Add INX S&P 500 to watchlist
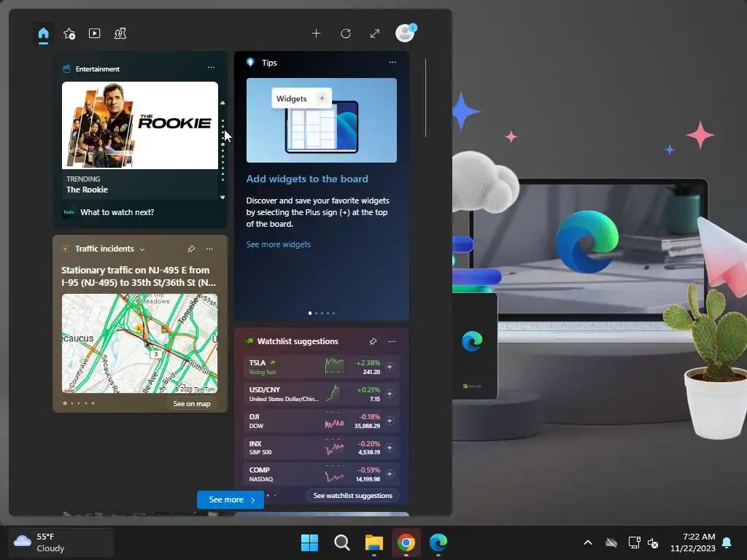The image size is (747, 560). coord(390,448)
